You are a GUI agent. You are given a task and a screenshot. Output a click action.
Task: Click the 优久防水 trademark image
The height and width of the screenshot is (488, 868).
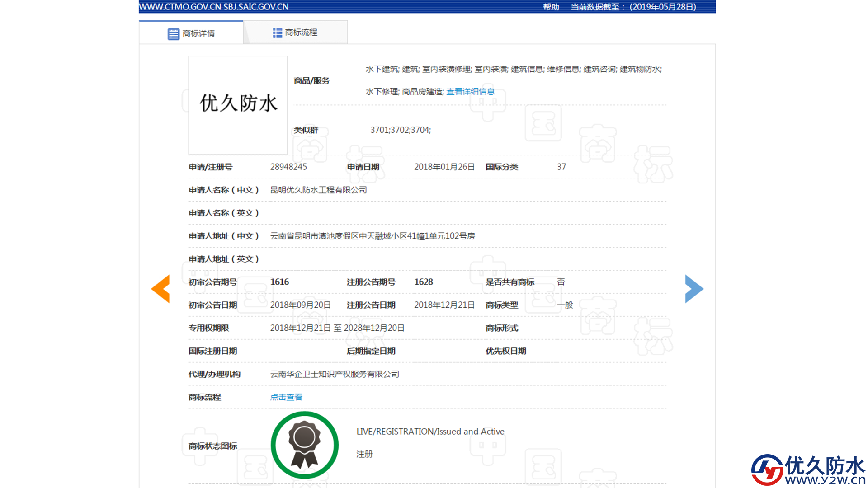238,105
